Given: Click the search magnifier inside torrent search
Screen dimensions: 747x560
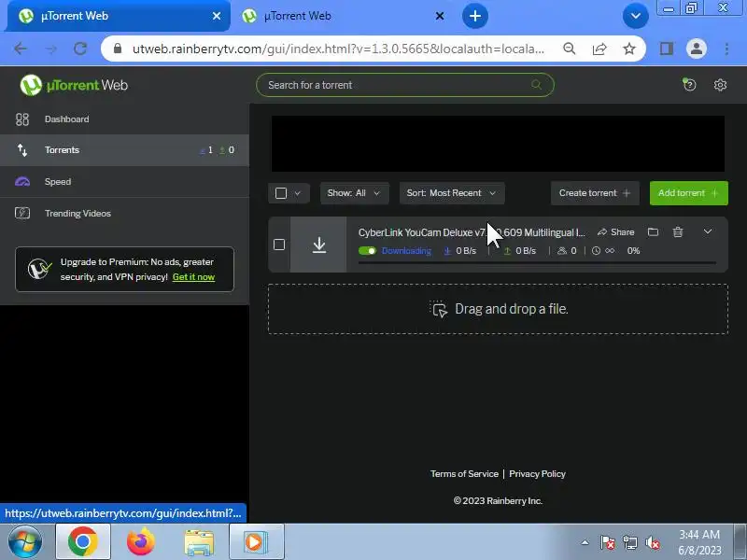Looking at the screenshot, I should click(x=536, y=85).
